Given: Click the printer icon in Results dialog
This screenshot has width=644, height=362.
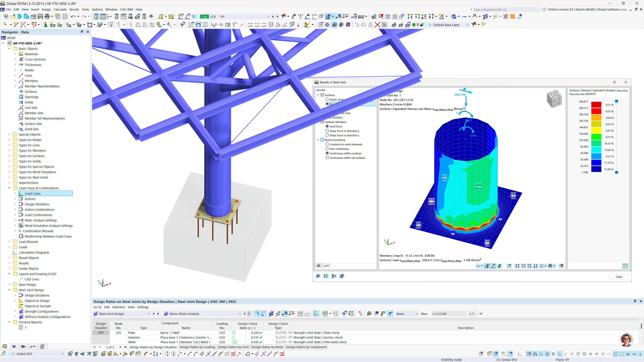Looking at the screenshot, I should tap(550, 266).
